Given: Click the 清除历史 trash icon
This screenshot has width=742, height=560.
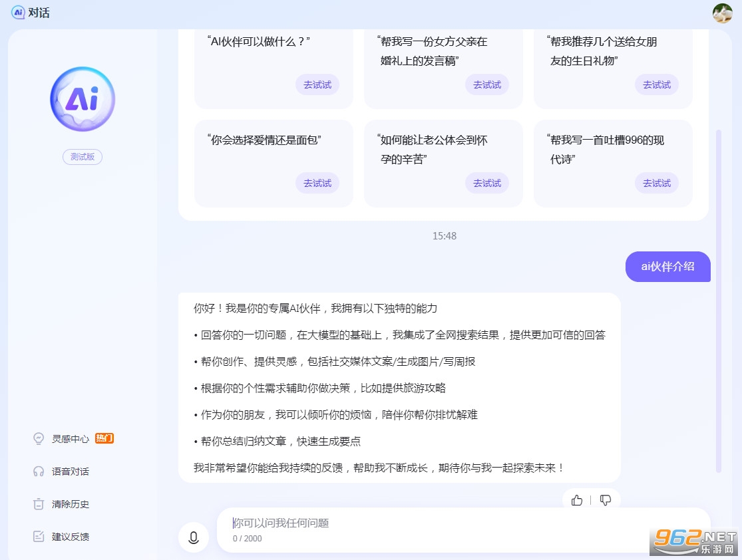Looking at the screenshot, I should [x=39, y=503].
